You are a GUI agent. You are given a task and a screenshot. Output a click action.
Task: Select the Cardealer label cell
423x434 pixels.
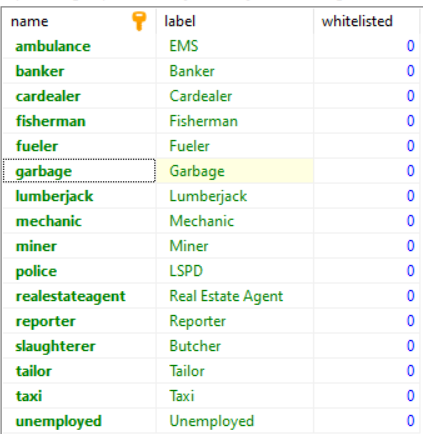[x=235, y=96]
